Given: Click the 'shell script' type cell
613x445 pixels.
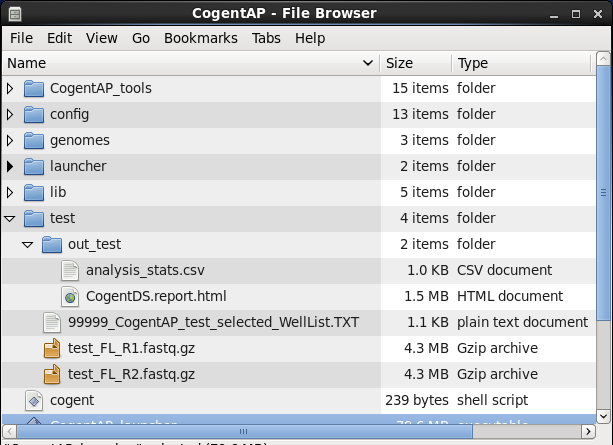Looking at the screenshot, I should pos(492,400).
